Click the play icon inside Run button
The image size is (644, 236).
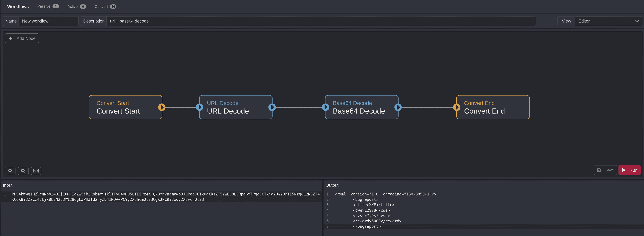coord(623,170)
